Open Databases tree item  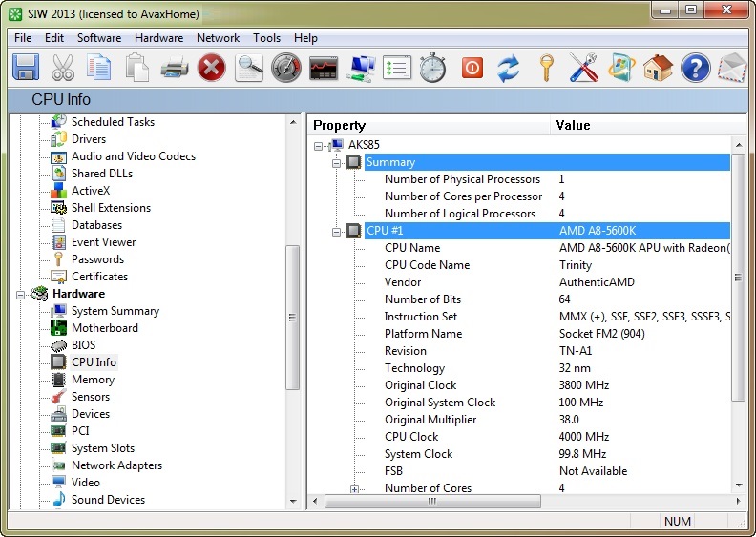tap(97, 225)
